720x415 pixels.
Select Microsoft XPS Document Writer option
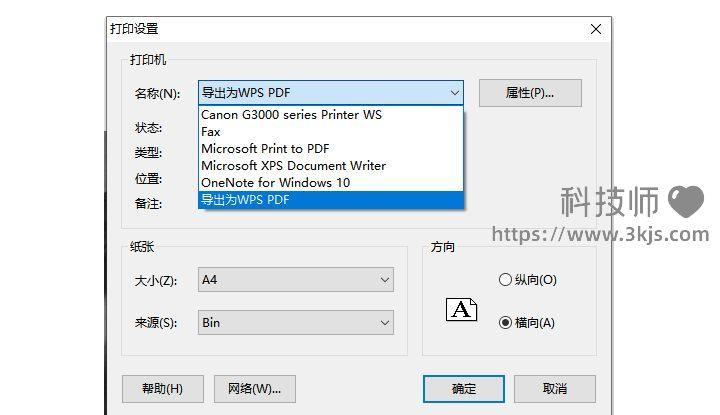(x=293, y=166)
